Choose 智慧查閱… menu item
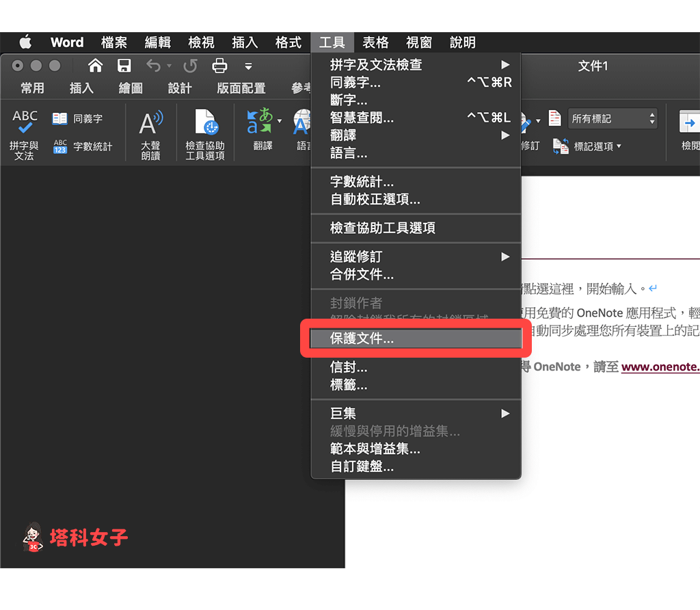Viewport: 700px width, 610px height. (416, 118)
